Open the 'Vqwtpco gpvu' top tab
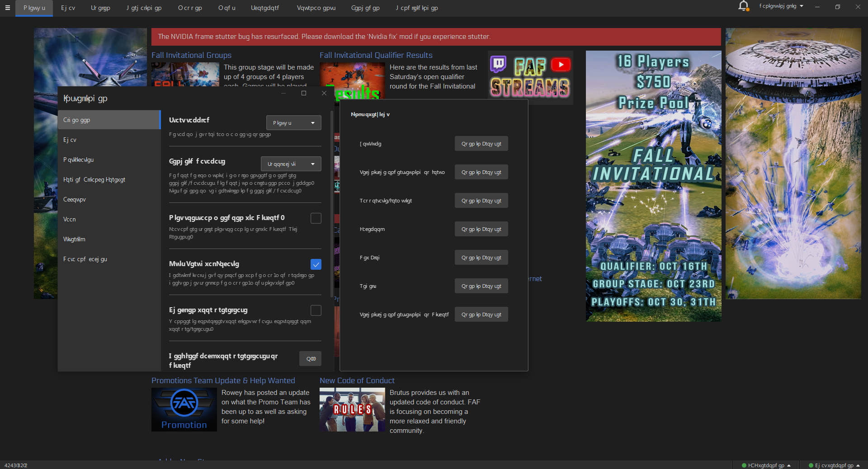This screenshot has width=868, height=469. point(316,8)
